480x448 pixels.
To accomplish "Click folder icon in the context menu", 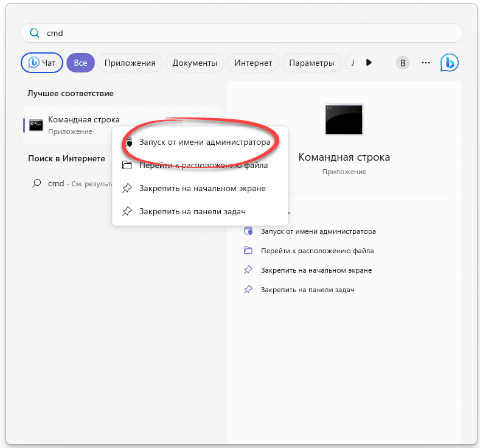I will (127, 165).
